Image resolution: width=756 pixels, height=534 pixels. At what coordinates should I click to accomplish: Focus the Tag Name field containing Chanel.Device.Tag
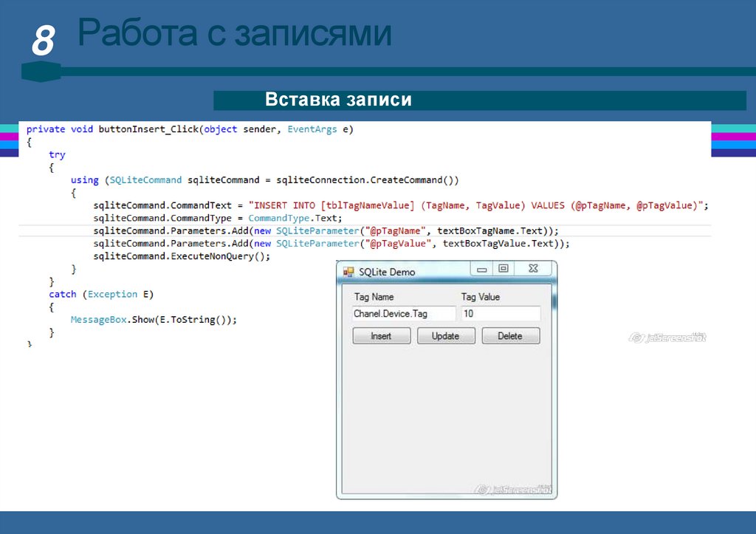[x=403, y=314]
